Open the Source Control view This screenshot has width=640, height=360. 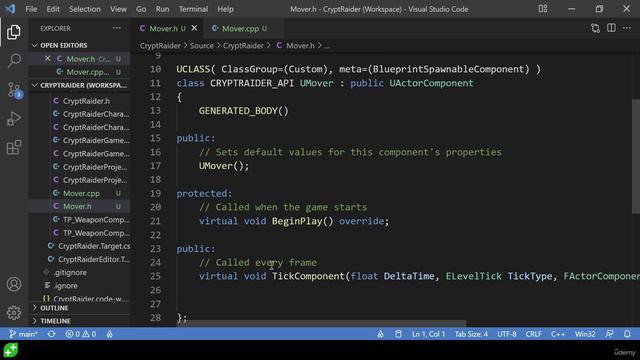click(x=14, y=90)
